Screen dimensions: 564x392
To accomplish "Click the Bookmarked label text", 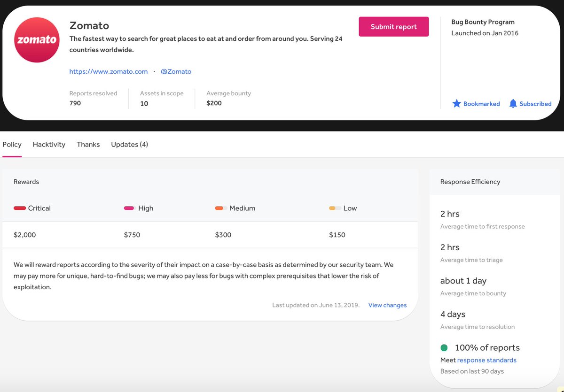I will click(481, 104).
